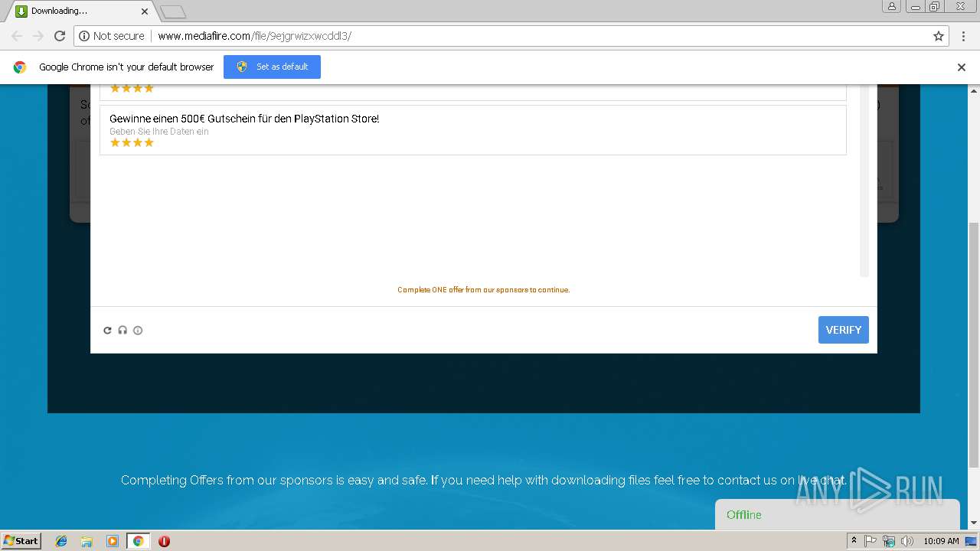The height and width of the screenshot is (551, 980).
Task: Click the Action Center flag tray icon
Action: coord(871,541)
